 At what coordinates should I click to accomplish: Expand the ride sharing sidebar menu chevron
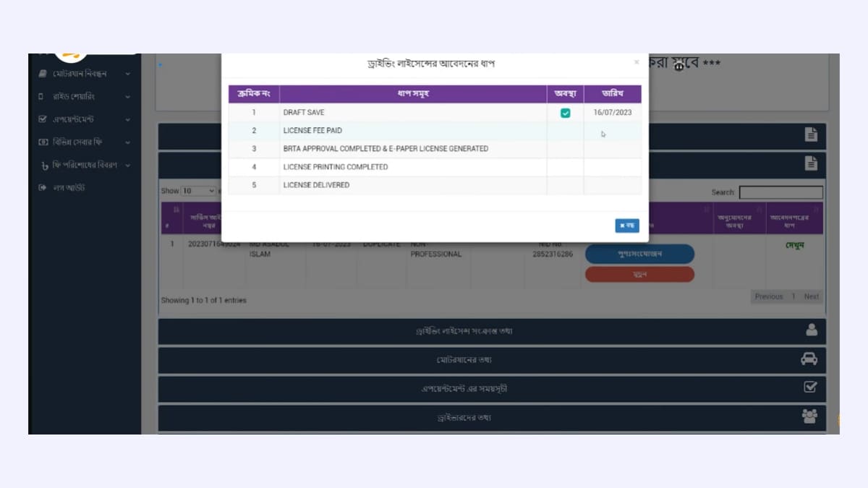click(x=127, y=97)
